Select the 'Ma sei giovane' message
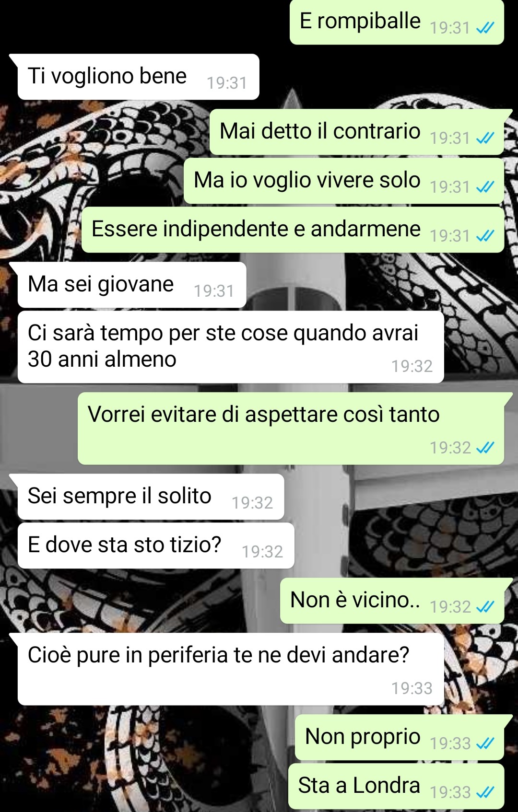518x812 pixels. point(132,285)
